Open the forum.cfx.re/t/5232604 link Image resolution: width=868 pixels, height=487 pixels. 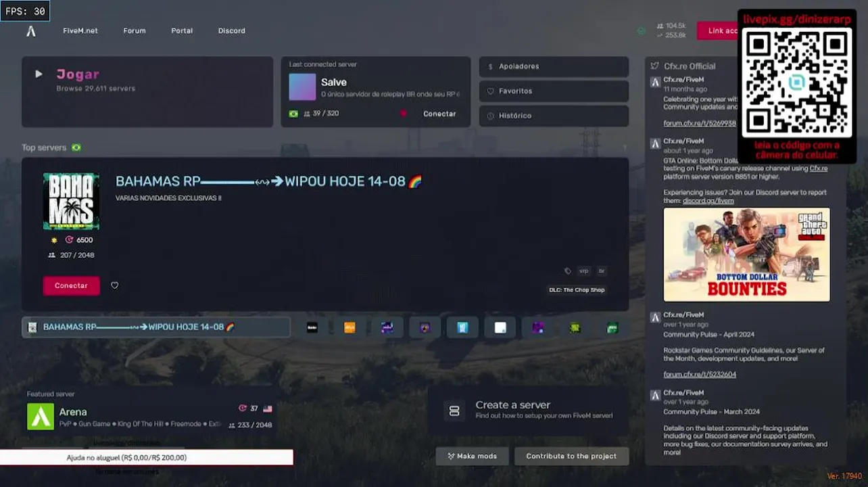pyautogui.click(x=700, y=374)
